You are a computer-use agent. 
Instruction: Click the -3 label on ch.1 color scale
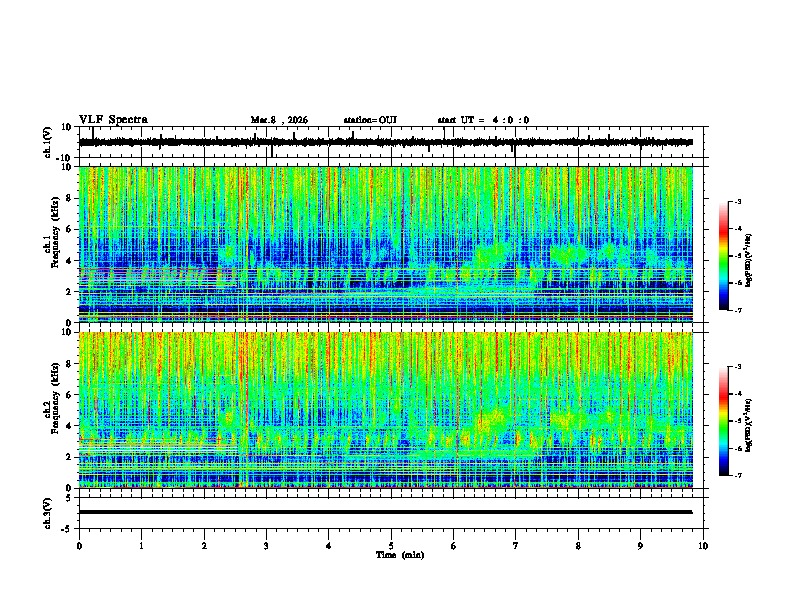737,201
